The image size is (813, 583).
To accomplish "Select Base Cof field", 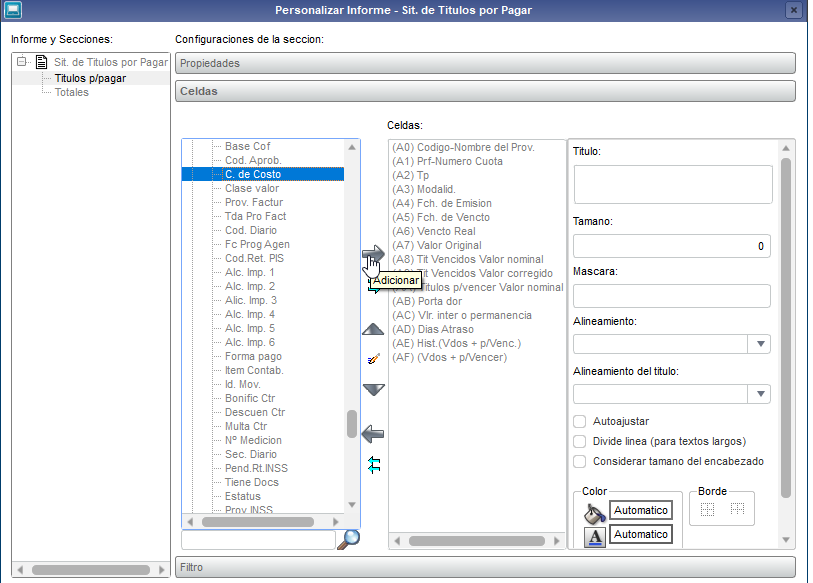I will (247, 146).
